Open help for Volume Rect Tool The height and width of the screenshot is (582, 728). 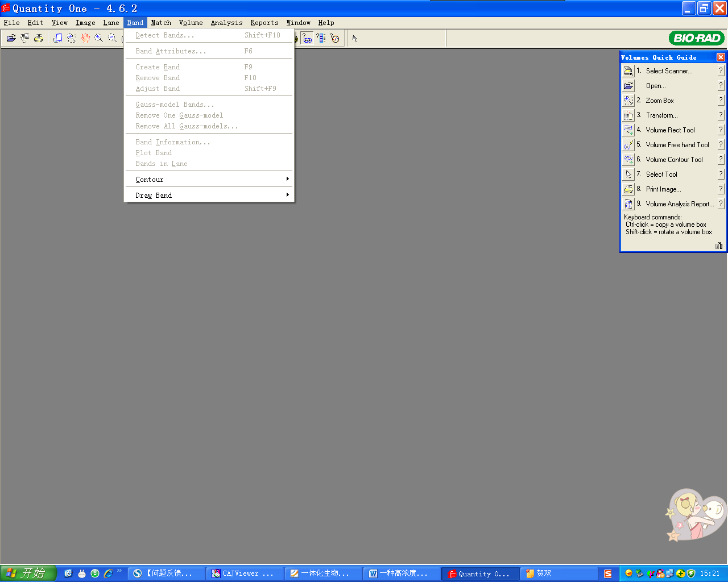click(721, 130)
